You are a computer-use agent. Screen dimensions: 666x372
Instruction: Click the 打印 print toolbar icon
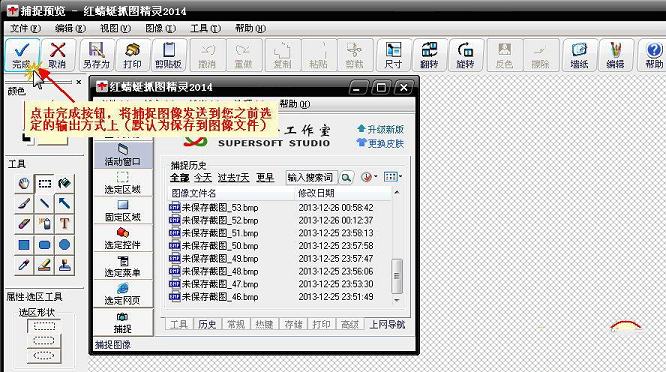tap(133, 55)
